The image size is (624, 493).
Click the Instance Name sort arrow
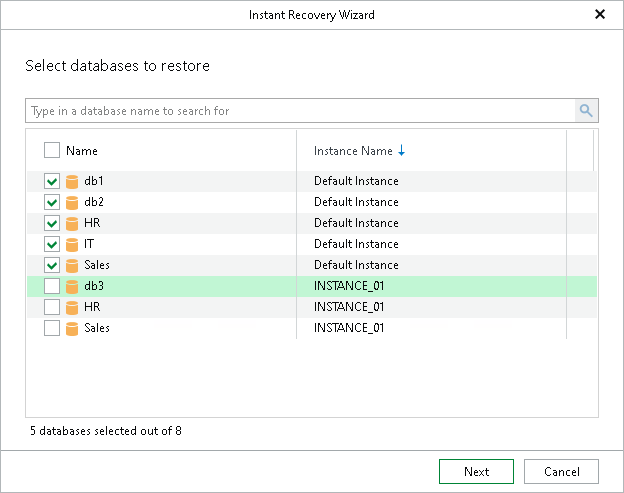coord(402,151)
